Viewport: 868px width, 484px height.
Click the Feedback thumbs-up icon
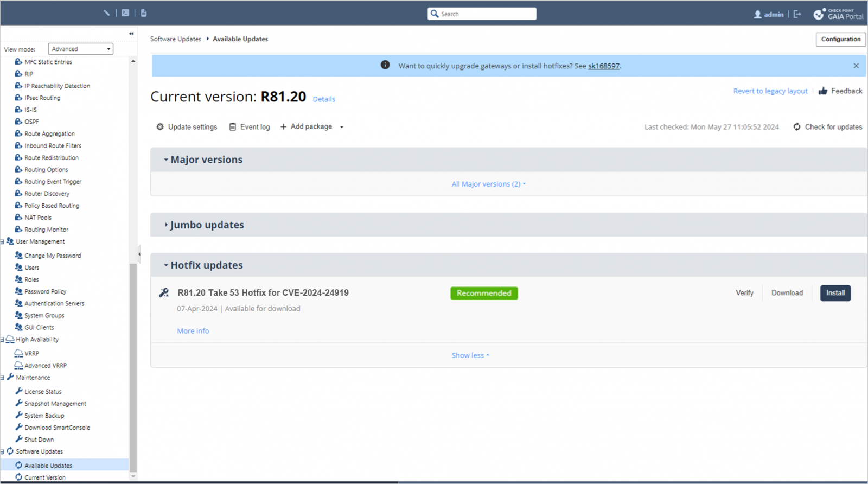pos(823,91)
